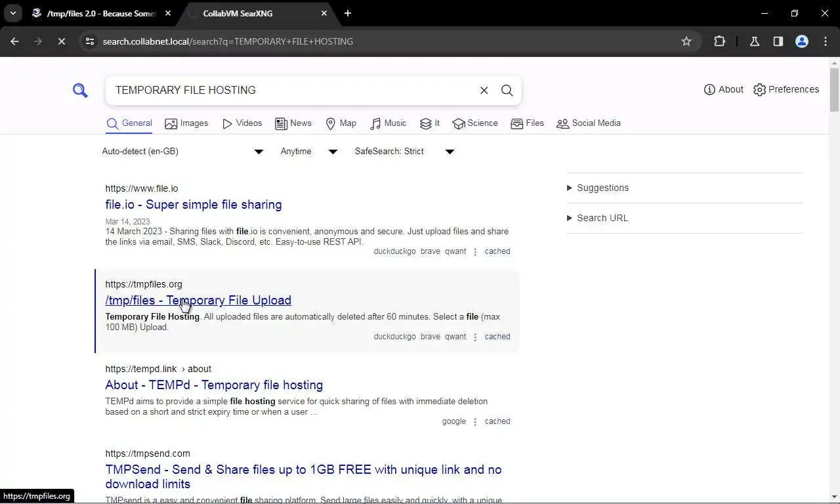This screenshot has width=840, height=504.
Task: Go back in browser history
Action: 14,41
